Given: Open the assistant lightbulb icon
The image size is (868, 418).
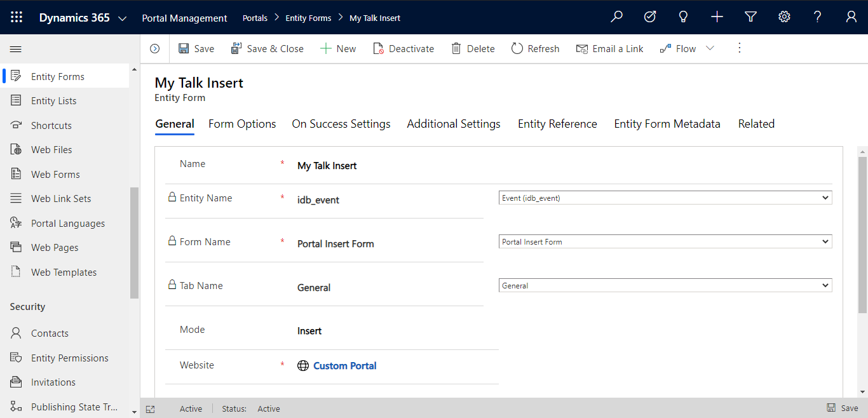Looking at the screenshot, I should pyautogui.click(x=684, y=17).
